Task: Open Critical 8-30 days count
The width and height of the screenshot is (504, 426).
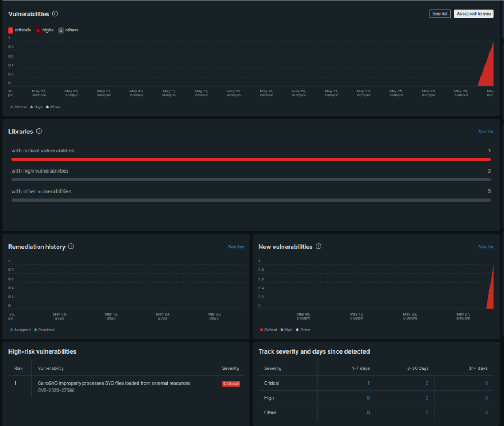Action: click(x=427, y=383)
